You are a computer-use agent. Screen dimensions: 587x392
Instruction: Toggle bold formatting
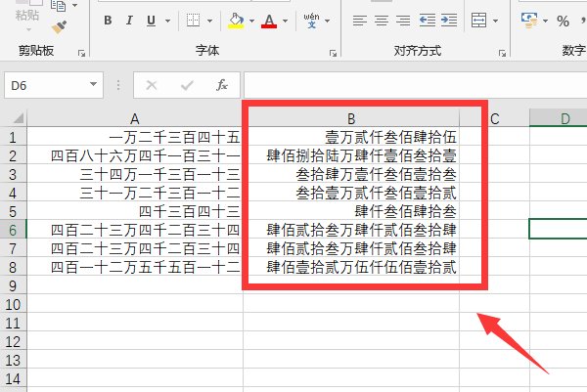(x=108, y=21)
